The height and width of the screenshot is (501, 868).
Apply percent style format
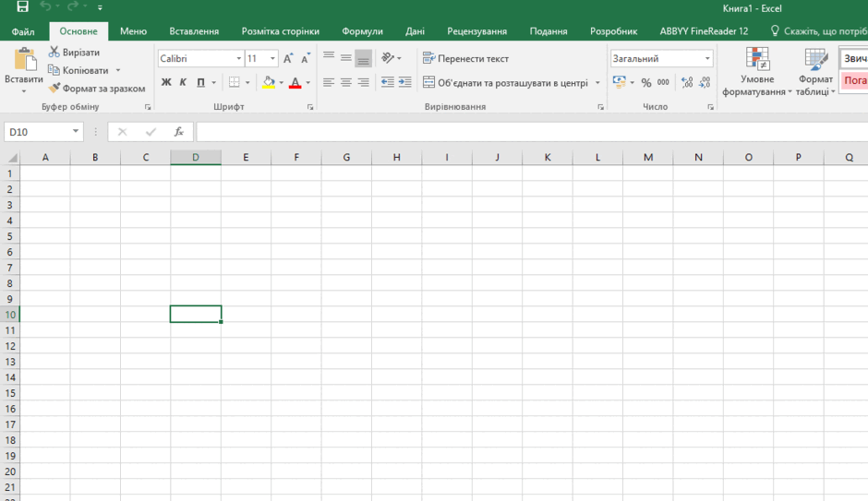coord(646,83)
